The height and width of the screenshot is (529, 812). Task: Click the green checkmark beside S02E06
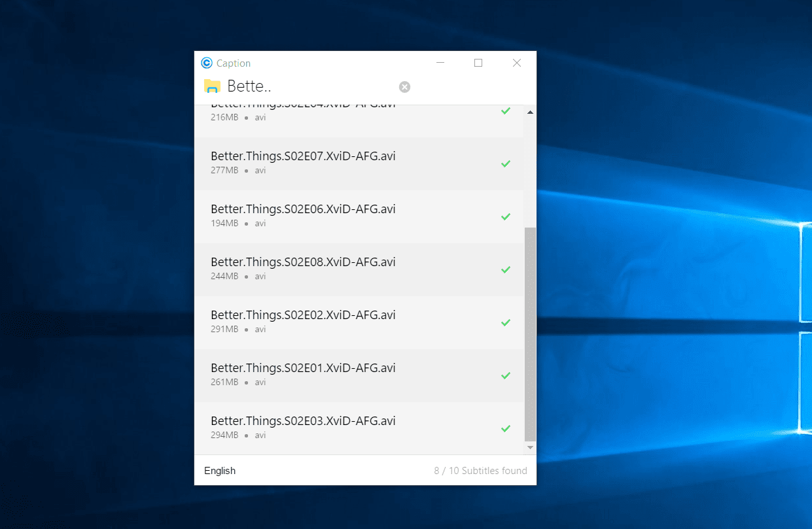tap(505, 216)
